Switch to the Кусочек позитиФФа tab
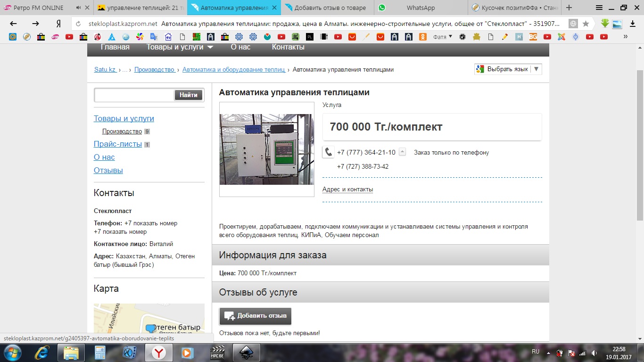 pos(515,8)
